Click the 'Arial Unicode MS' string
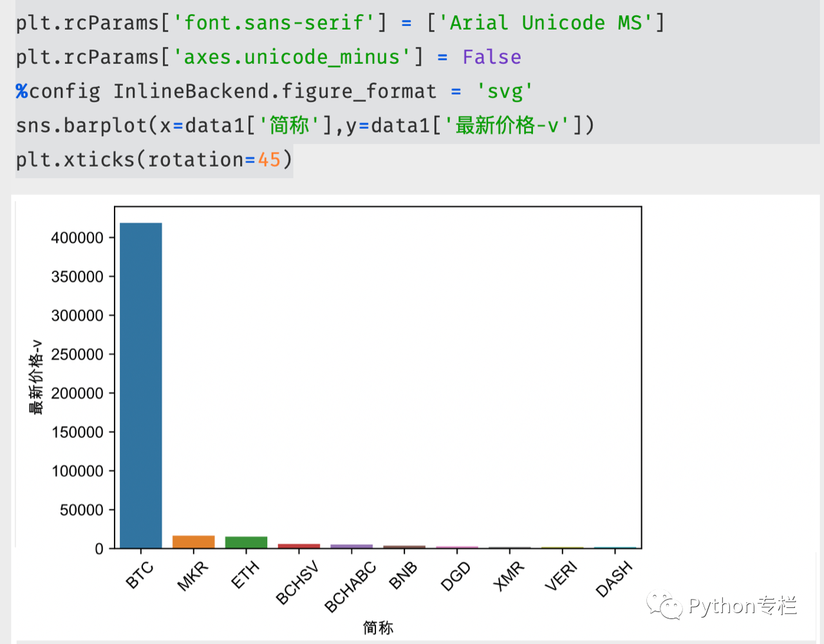This screenshot has width=824, height=644. coord(545,23)
